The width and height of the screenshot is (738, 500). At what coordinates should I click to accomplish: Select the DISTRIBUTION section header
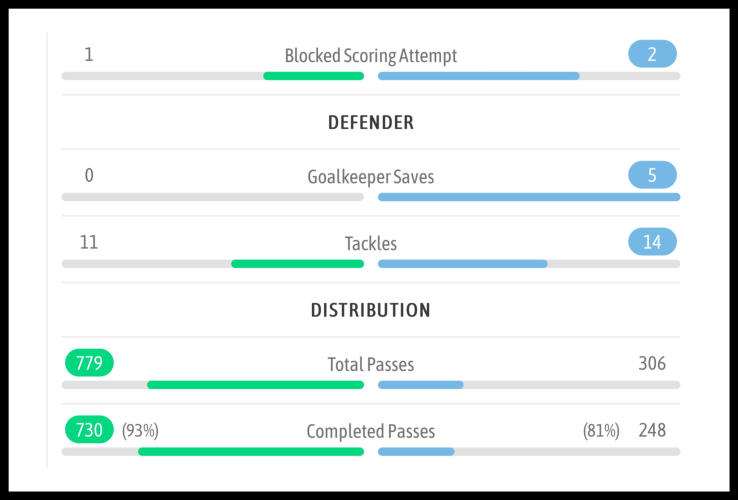[371, 310]
